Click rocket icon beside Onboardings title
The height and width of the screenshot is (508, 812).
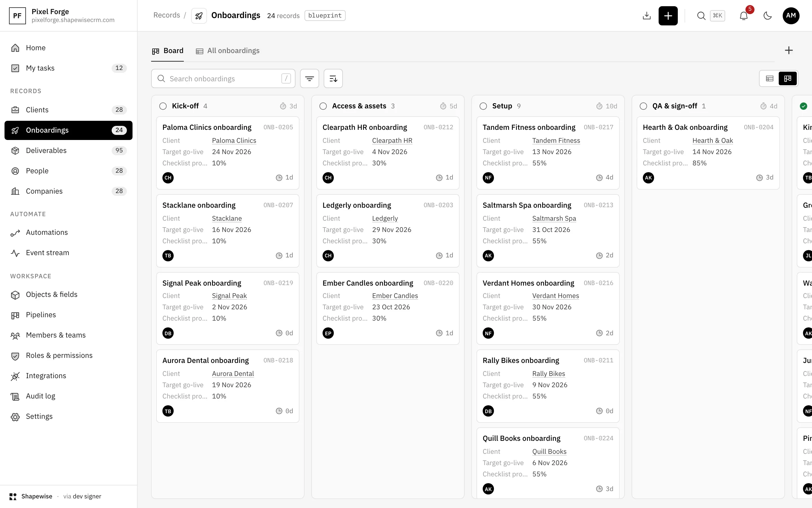coord(199,16)
